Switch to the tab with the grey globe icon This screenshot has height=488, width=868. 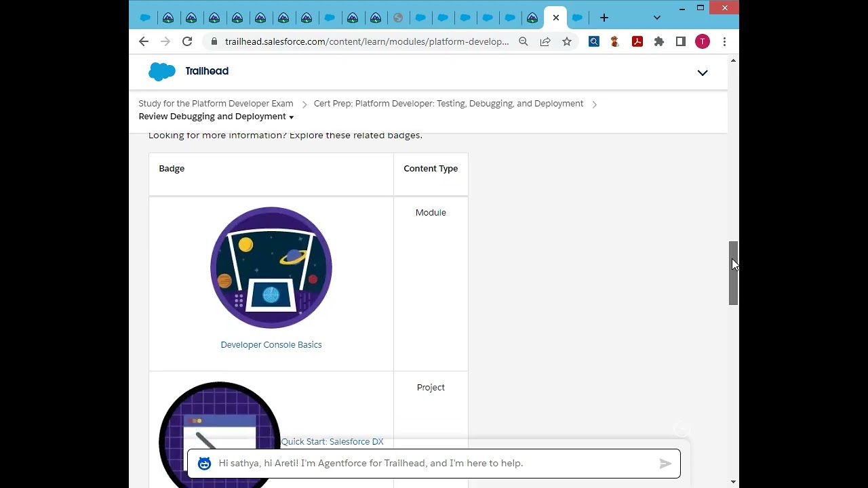[x=398, y=18]
